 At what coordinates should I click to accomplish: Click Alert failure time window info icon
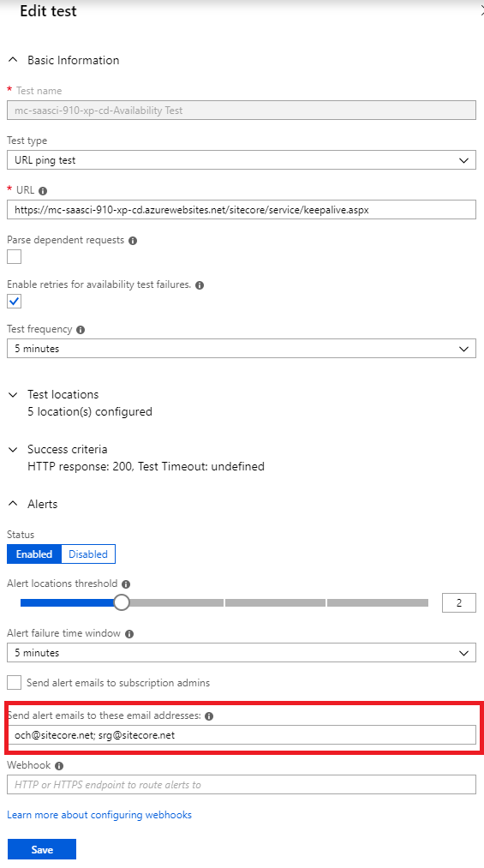coord(129,634)
